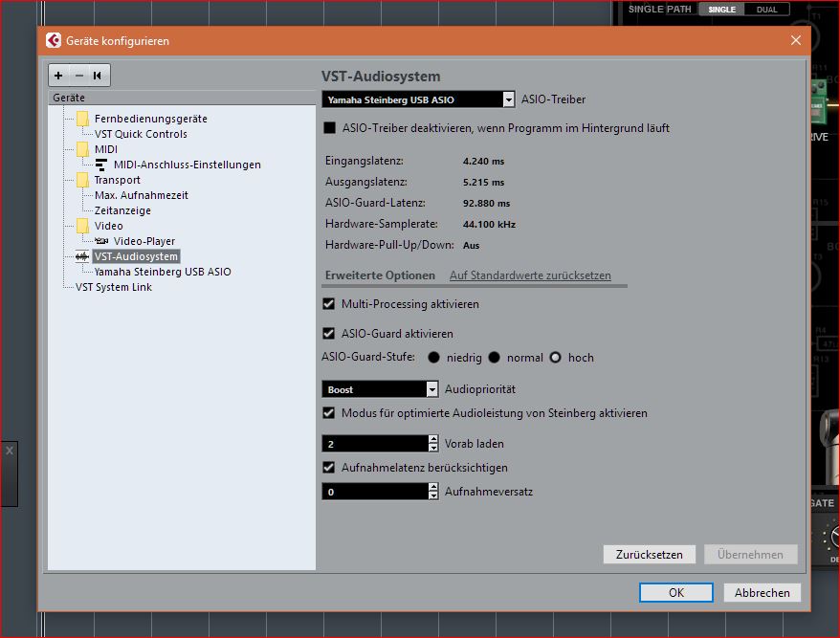This screenshot has height=638, width=840.
Task: Click the Fernbedienungsgeräte folder icon
Action: [82, 119]
